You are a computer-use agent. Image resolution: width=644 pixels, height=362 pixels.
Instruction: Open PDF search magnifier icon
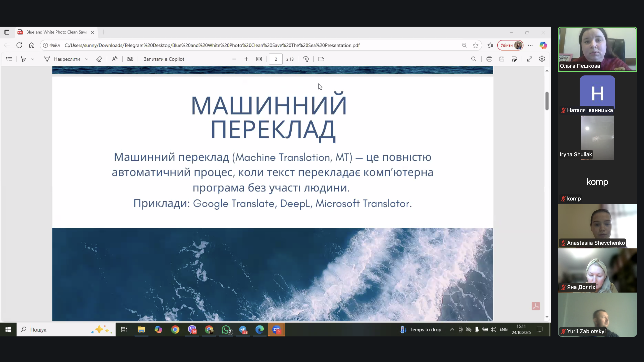(474, 59)
